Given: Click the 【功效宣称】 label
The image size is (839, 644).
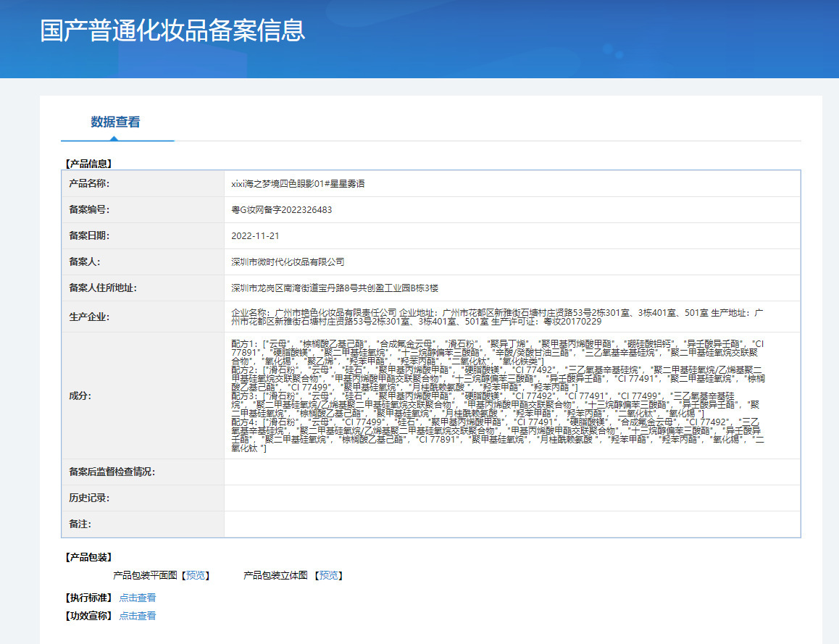Looking at the screenshot, I should [x=88, y=616].
